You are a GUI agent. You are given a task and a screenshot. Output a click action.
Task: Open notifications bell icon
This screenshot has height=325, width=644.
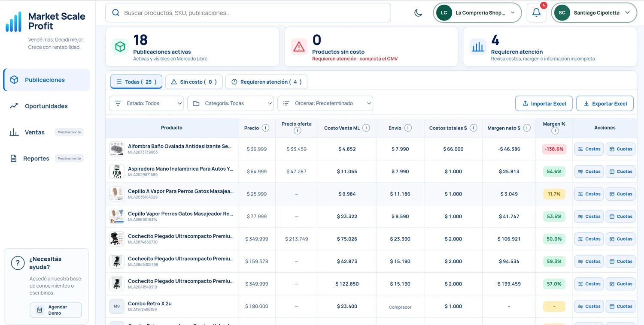click(536, 13)
